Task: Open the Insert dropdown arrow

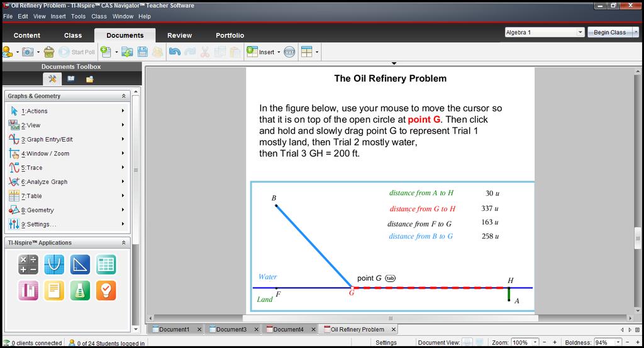Action: tap(279, 52)
